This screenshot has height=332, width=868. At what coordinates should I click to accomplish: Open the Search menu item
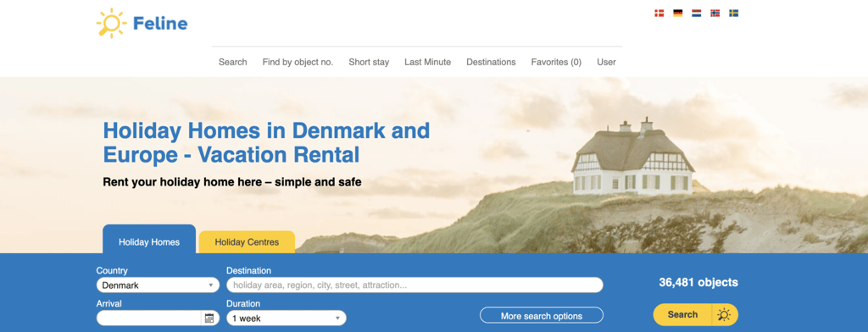[x=232, y=62]
